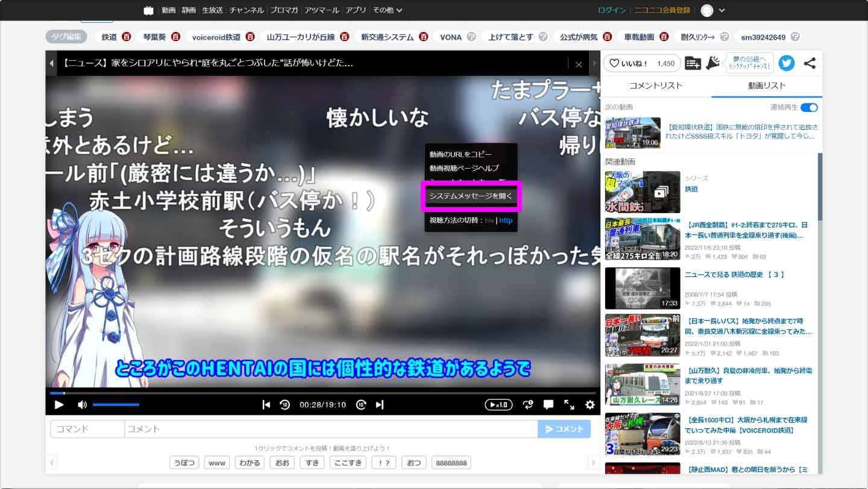Open dictionary icon beside voiceroid鉄道 tag
This screenshot has height=489, width=868.
tap(250, 37)
